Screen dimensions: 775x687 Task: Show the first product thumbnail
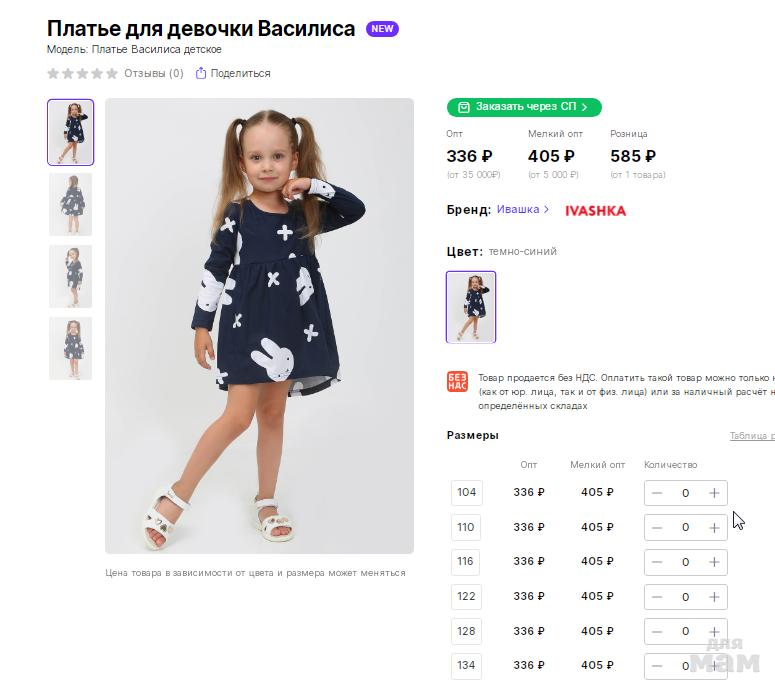71,132
